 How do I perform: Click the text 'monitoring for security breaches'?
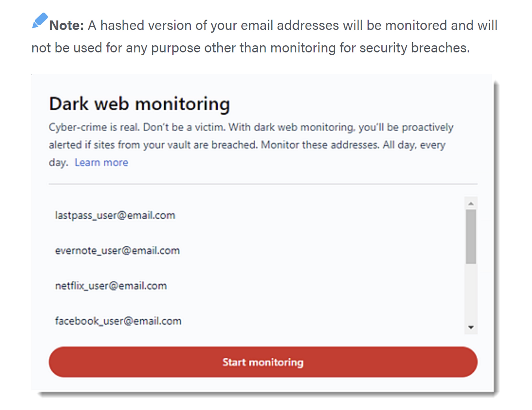click(370, 48)
